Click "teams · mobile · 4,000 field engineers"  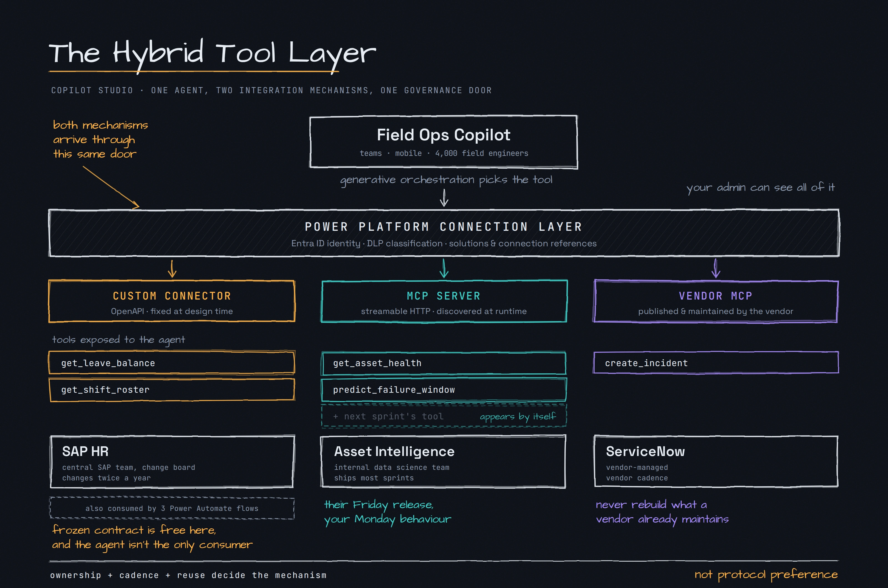[444, 153]
